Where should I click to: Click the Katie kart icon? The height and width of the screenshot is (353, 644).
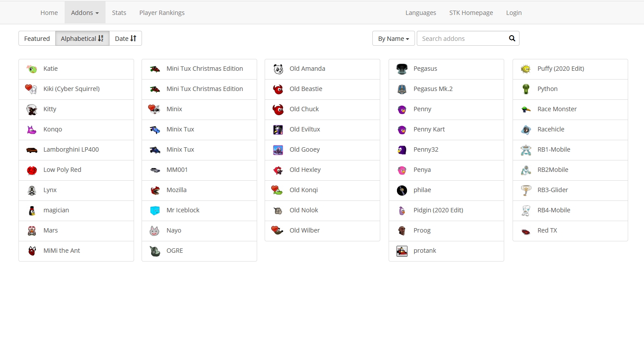(32, 69)
